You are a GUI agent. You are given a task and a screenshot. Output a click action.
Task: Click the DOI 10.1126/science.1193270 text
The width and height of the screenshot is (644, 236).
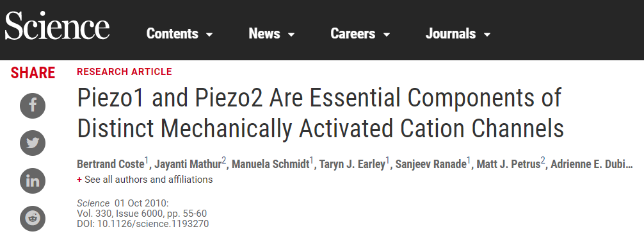143,224
